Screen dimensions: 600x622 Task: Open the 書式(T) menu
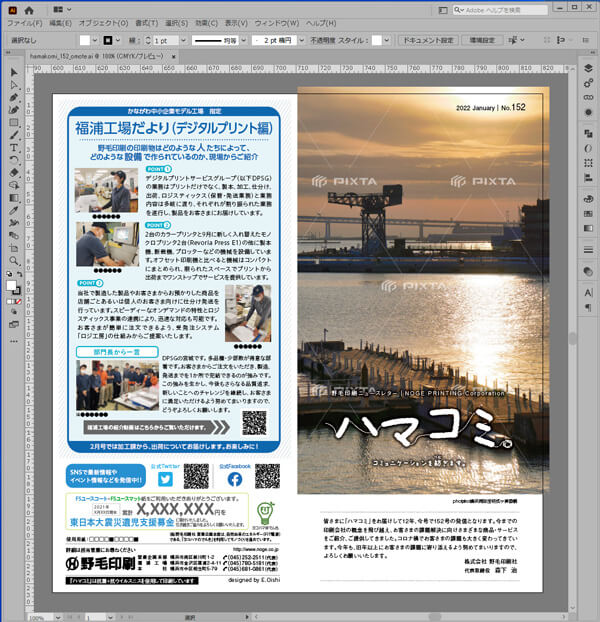pyautogui.click(x=147, y=23)
